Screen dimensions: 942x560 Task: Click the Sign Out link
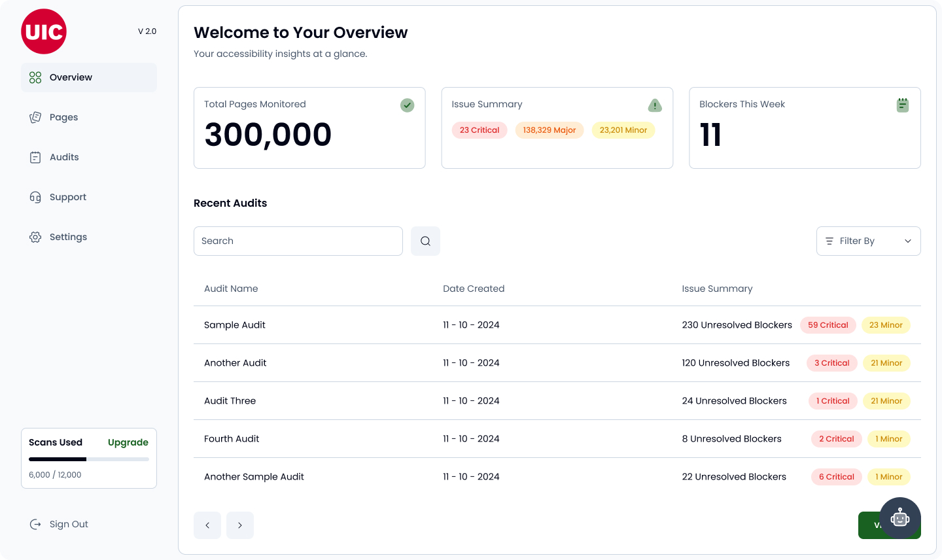[x=69, y=524]
